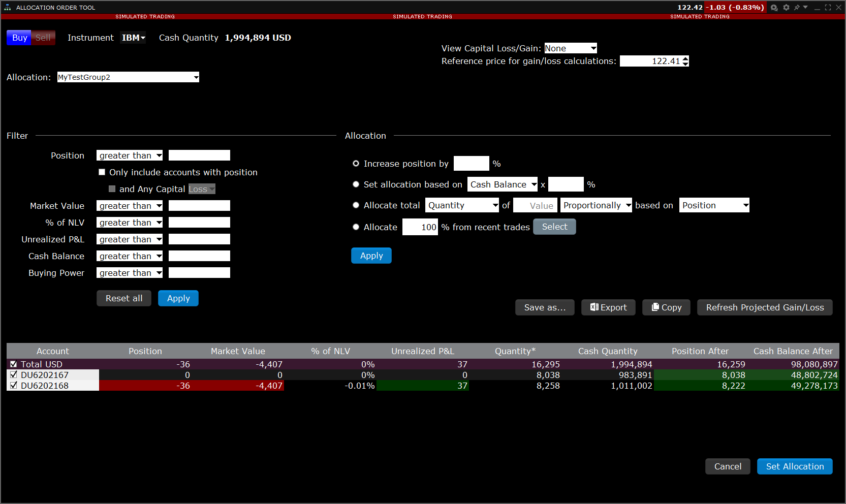
Task: Click the Allocate 100 percent field
Action: (420, 227)
